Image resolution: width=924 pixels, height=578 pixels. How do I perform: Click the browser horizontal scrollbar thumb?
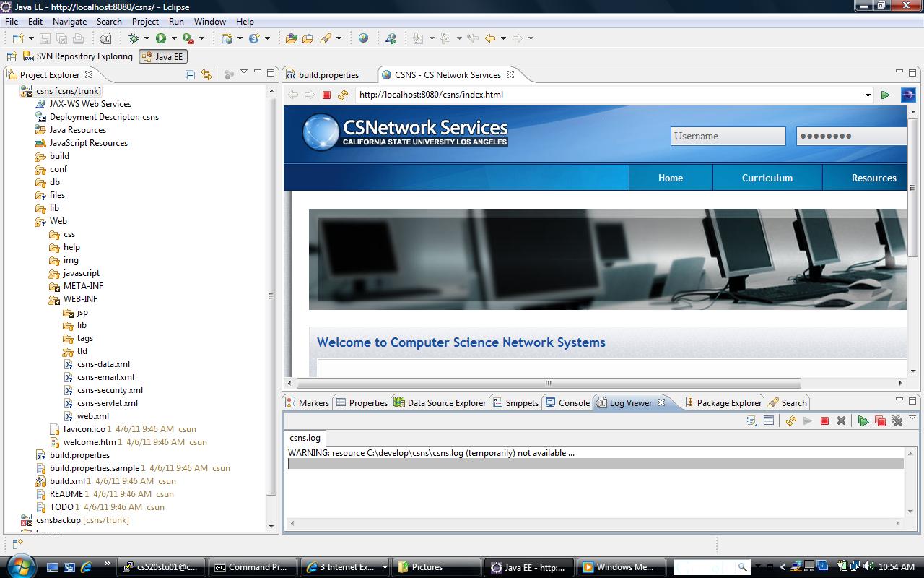click(x=549, y=383)
